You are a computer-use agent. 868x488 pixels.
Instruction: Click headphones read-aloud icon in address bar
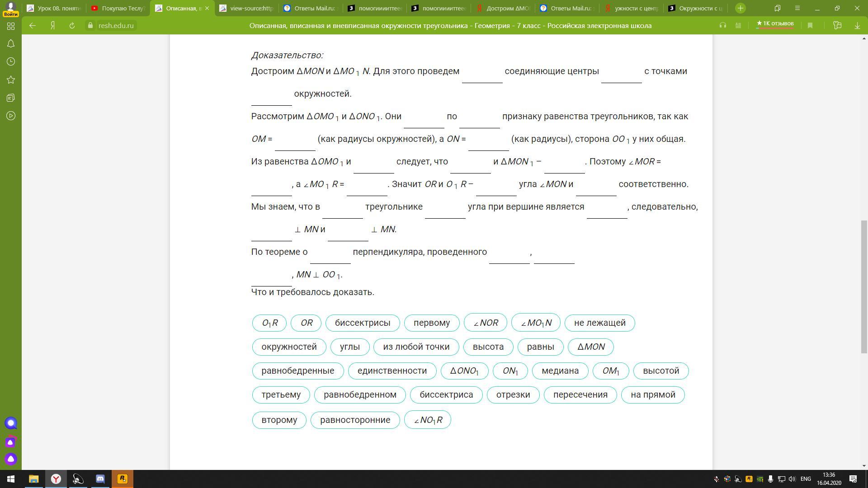(x=723, y=26)
